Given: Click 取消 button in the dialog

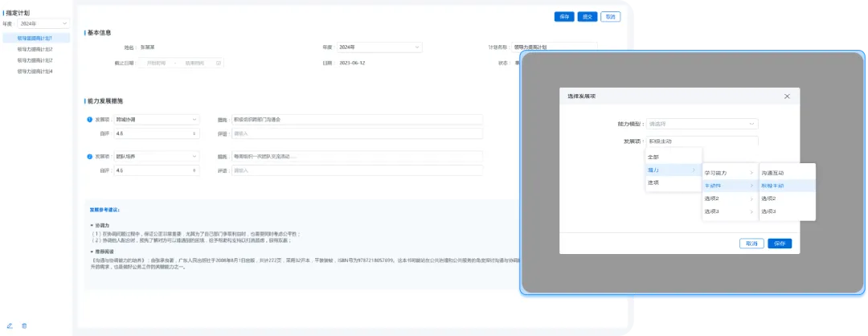Looking at the screenshot, I should click(x=751, y=244).
